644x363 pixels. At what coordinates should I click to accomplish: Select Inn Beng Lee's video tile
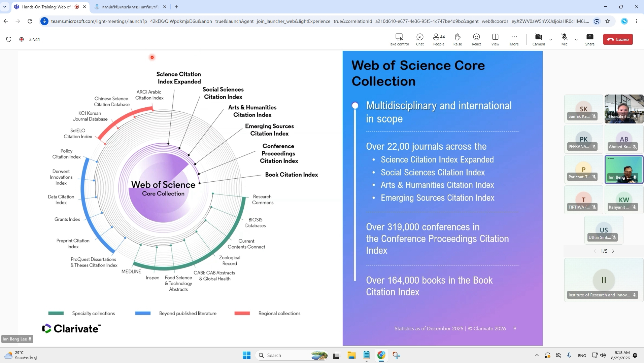[624, 170]
